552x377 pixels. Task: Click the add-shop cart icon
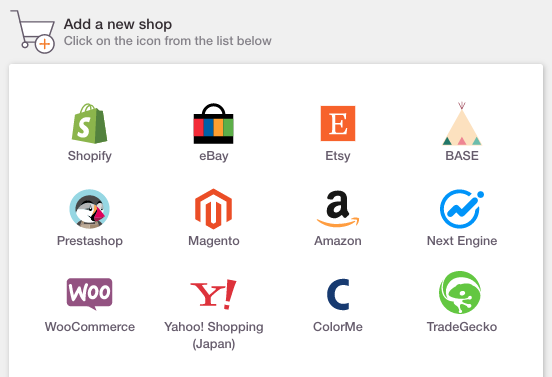(33, 32)
